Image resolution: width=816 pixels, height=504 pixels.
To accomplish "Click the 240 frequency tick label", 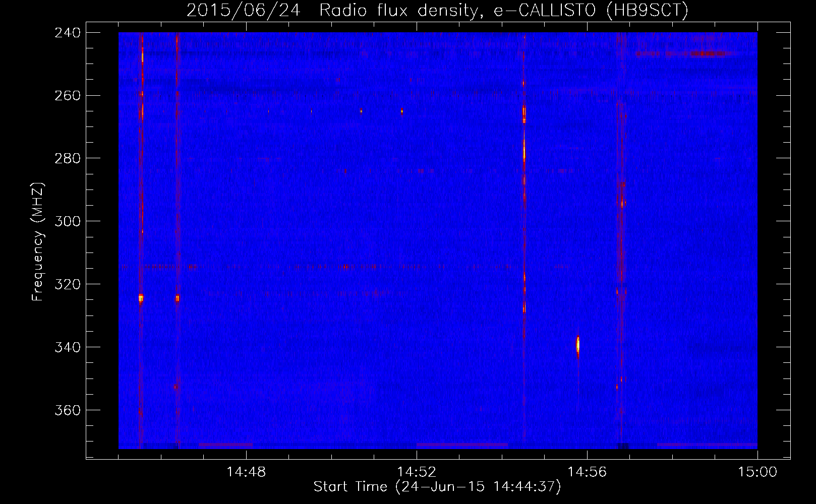I will pos(68,33).
